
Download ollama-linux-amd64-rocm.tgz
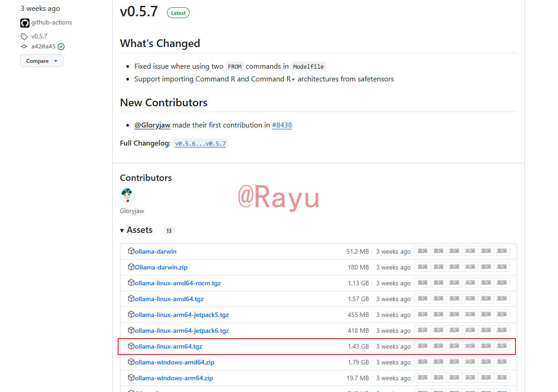click(178, 283)
